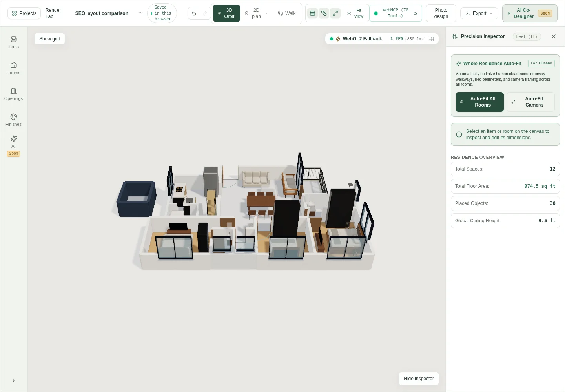
Task: Click the robot icon in WebMCP button
Action: [x=415, y=13]
